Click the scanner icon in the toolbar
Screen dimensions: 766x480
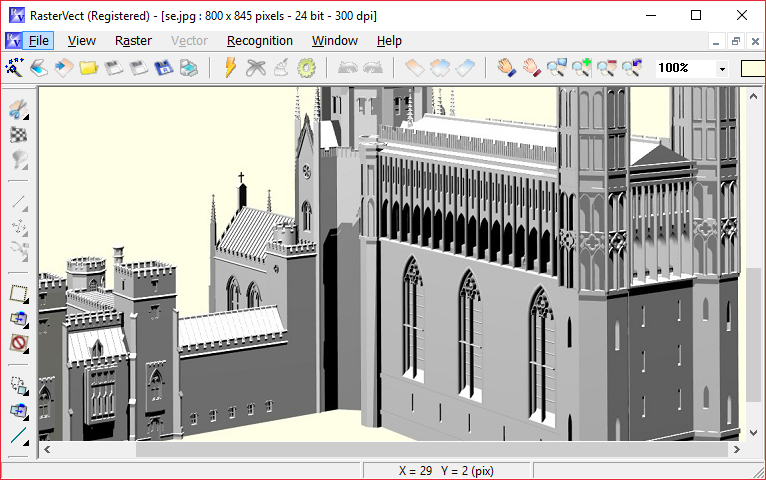point(38,68)
